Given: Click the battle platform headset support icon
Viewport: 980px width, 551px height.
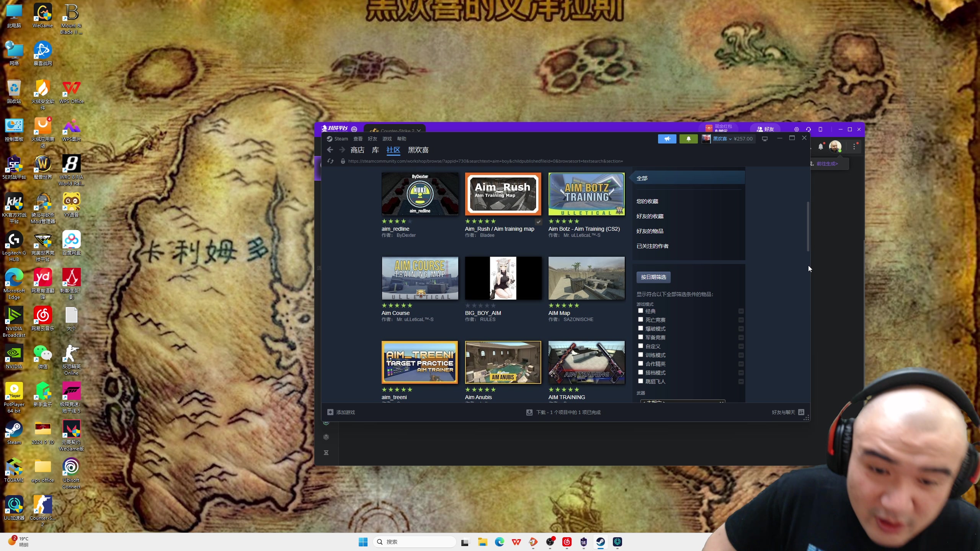Looking at the screenshot, I should 808,129.
